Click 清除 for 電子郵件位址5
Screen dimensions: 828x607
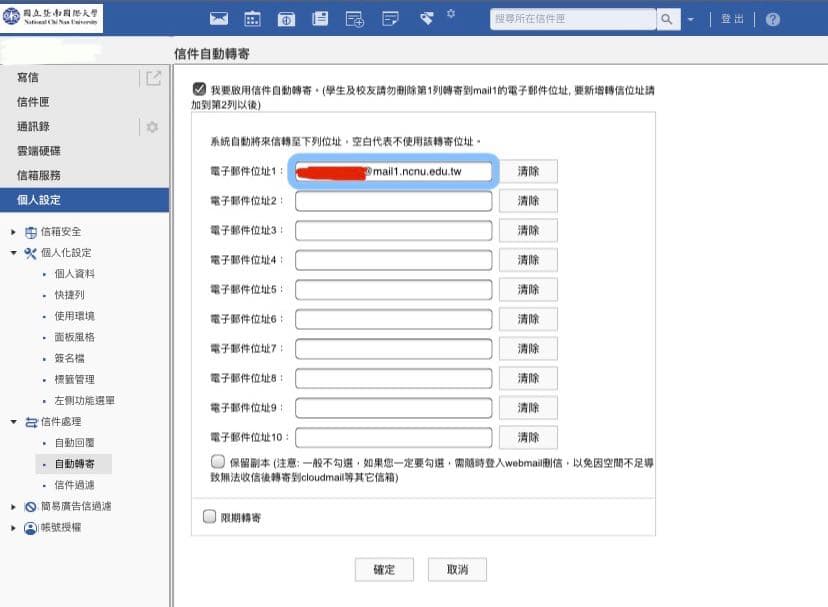(x=528, y=290)
